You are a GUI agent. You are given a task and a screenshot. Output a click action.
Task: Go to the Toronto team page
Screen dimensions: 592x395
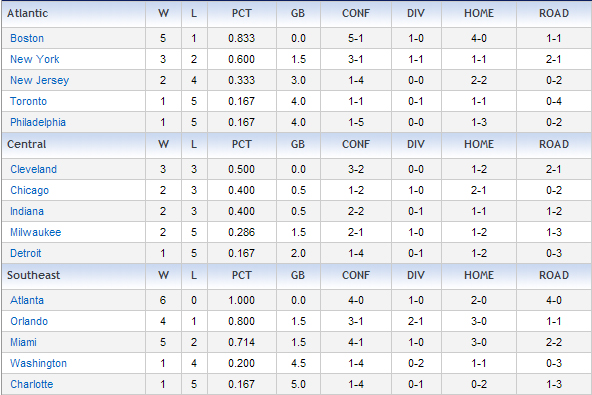28,101
